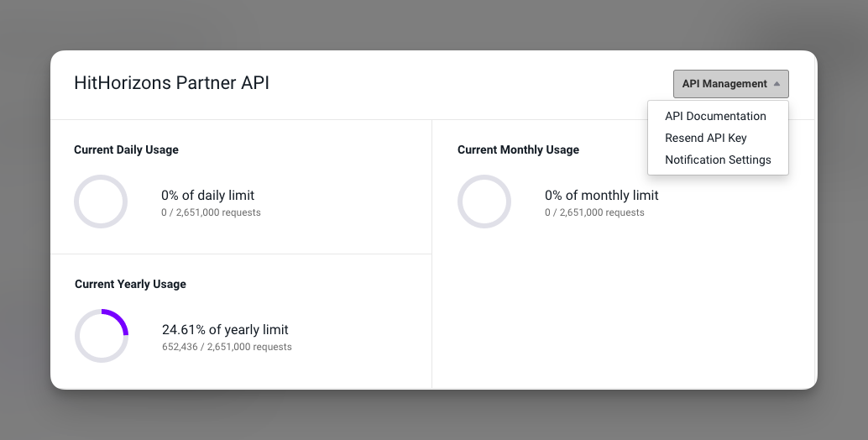Click the yearly usage ring chart
This screenshot has height=440, width=868.
pyautogui.click(x=102, y=336)
